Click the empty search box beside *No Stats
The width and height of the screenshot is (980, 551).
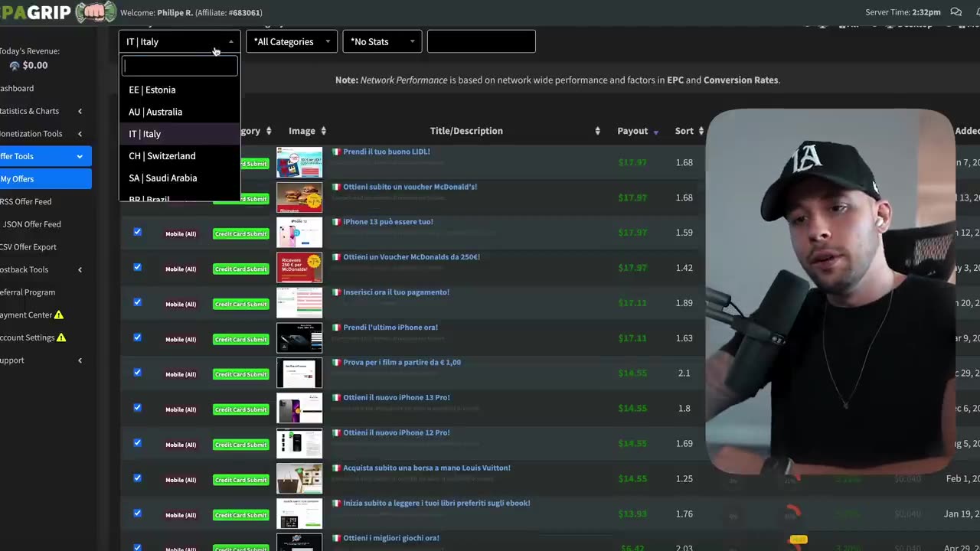[x=481, y=41]
